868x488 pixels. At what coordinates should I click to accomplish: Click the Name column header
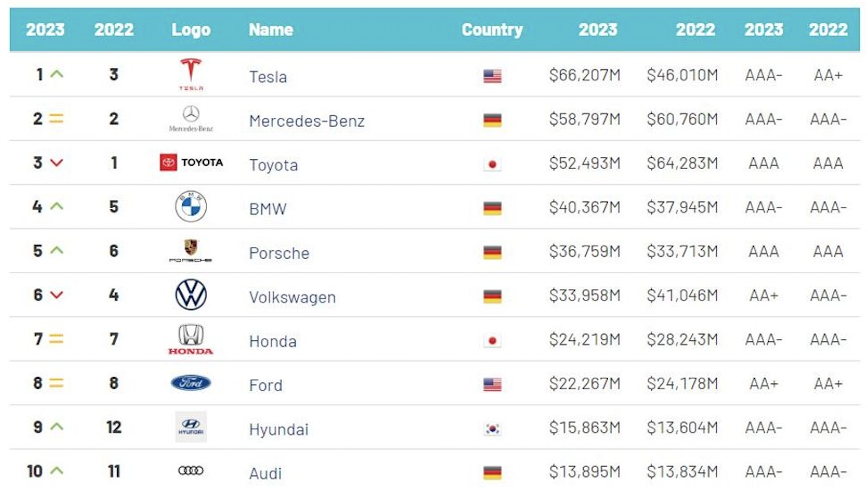point(271,30)
